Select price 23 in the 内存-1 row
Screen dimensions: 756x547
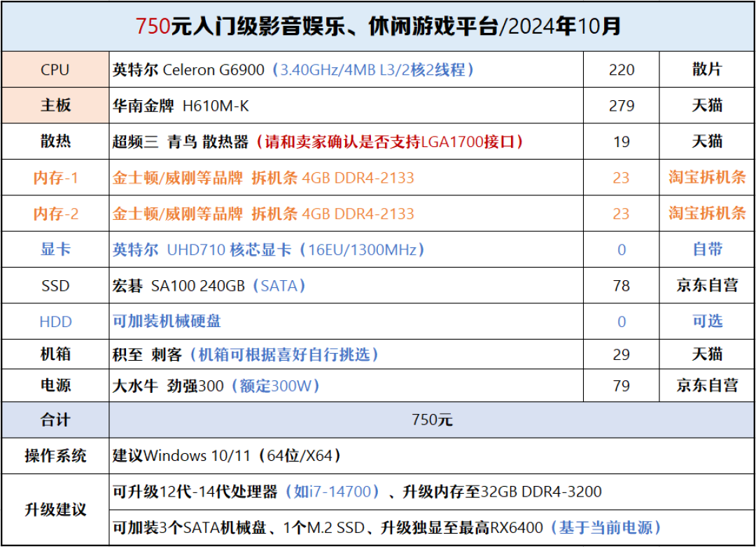[621, 177]
